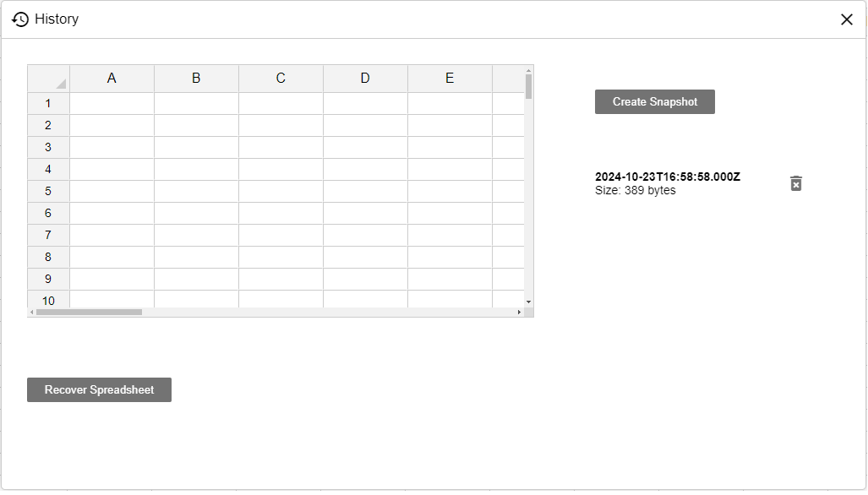Viewport: 868px width, 495px height.
Task: Select the 2024-10-23T16:58:58.000Z snapshot entry
Action: (667, 183)
